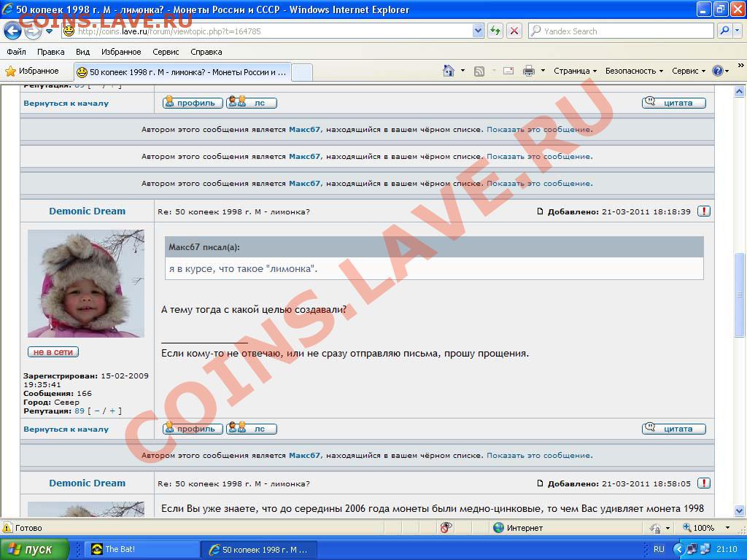
Task: Show the first hidden Макс67 message
Action: 540,130
